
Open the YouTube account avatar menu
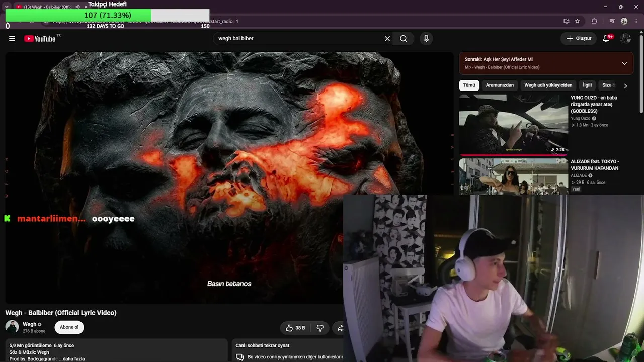[625, 39]
